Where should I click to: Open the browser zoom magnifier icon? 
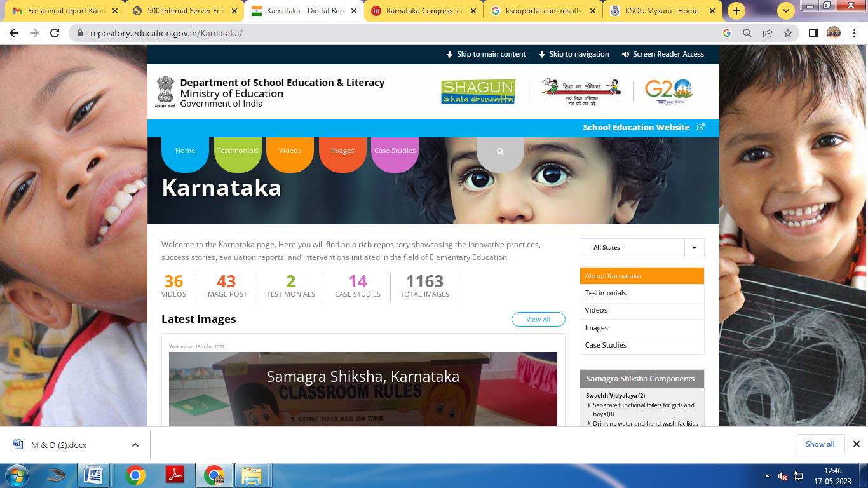747,33
